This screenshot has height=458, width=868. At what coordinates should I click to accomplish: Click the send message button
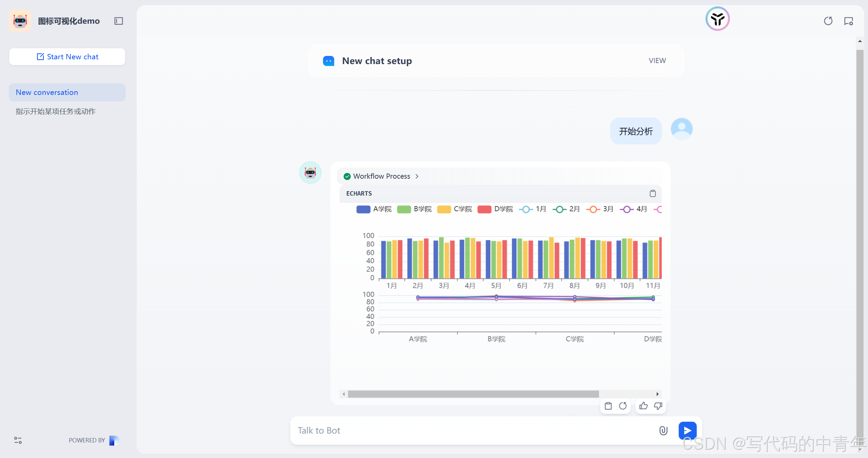point(687,431)
